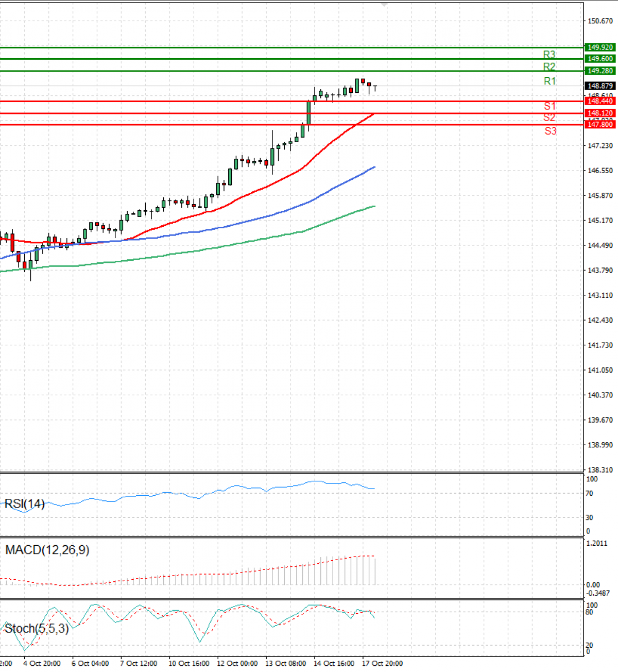Click the 4 Oct 20:00 time label
Screen dimensions: 618x672
[x=42, y=663]
